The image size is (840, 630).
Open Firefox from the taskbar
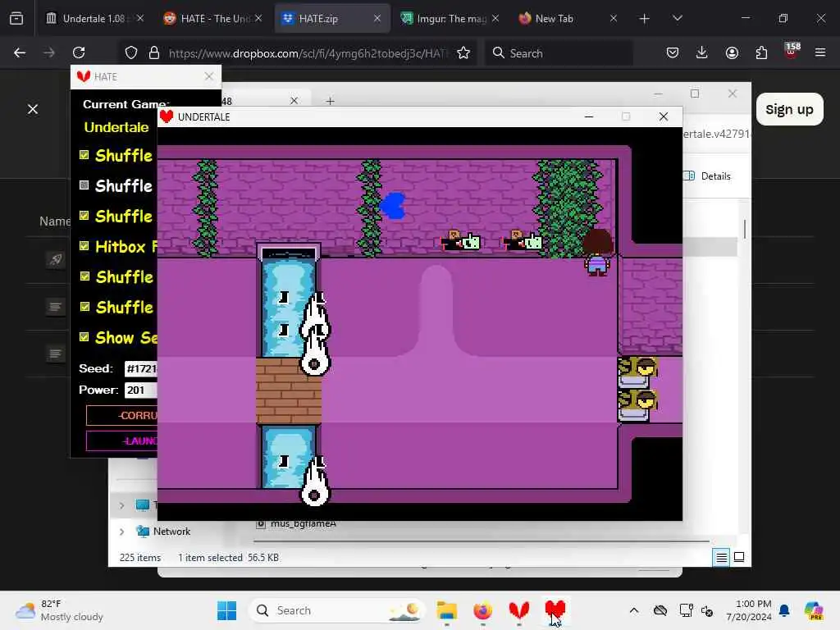click(482, 610)
